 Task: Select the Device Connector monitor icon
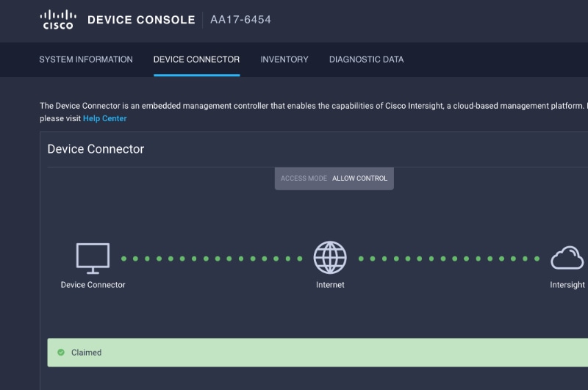[x=93, y=258]
